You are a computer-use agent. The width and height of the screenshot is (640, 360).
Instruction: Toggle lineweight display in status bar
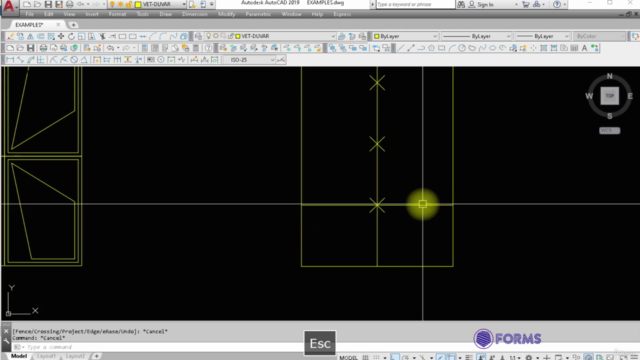click(x=469, y=357)
